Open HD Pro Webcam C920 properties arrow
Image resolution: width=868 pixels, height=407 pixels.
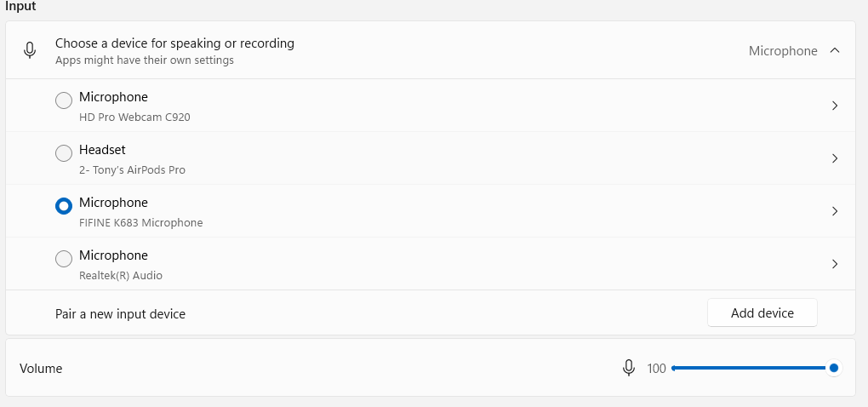click(835, 106)
